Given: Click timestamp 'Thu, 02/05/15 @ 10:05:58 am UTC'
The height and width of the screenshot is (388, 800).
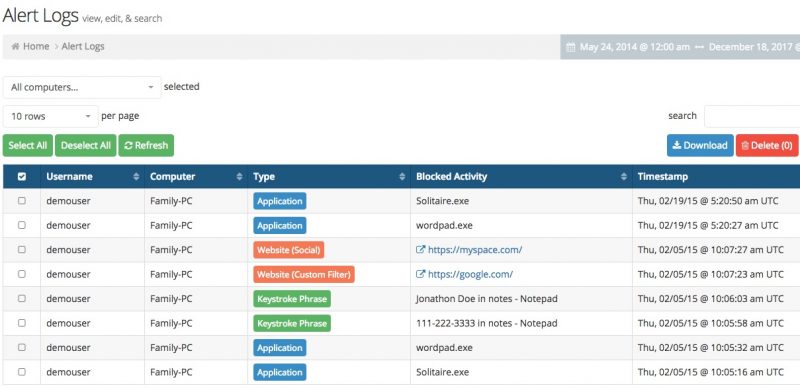Looking at the screenshot, I should [x=711, y=323].
